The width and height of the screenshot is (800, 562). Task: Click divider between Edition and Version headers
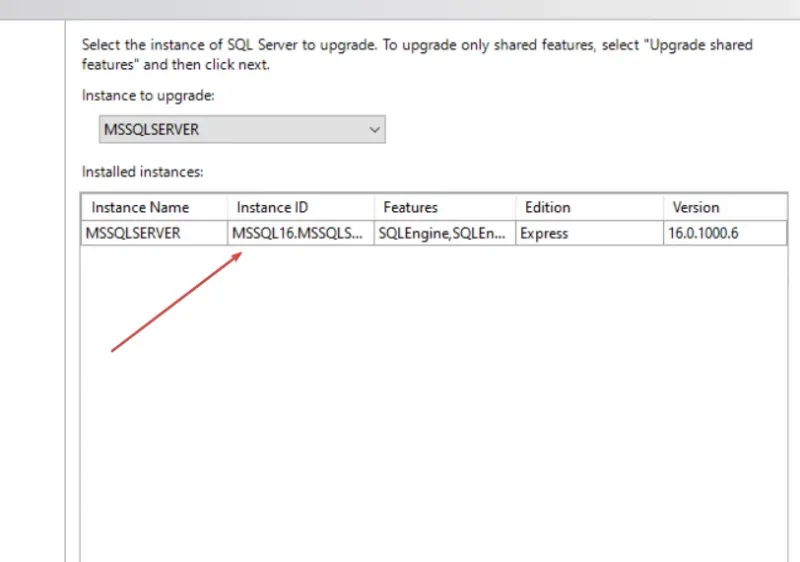pos(662,207)
